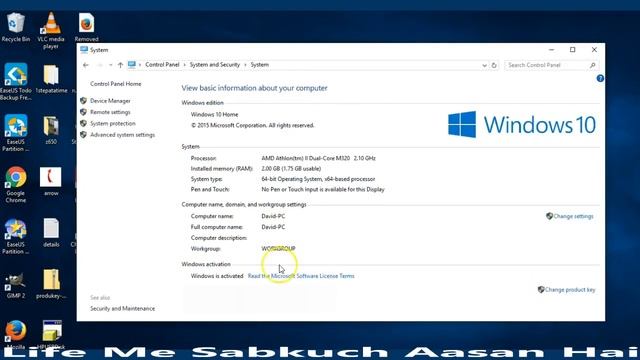Click Change product key link
The height and width of the screenshot is (360, 640).
pos(570,290)
